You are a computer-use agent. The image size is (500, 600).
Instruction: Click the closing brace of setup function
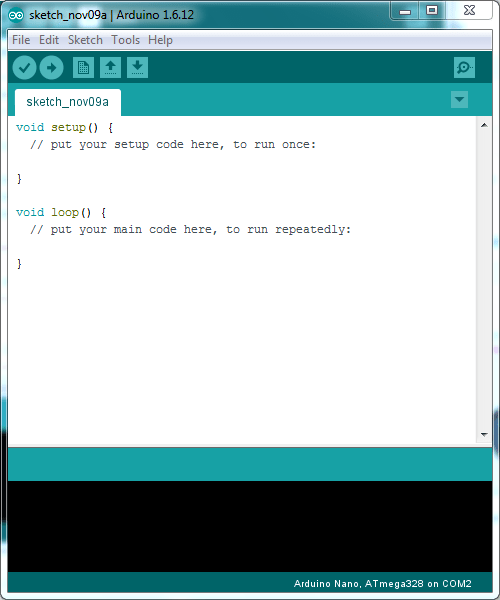point(19,179)
